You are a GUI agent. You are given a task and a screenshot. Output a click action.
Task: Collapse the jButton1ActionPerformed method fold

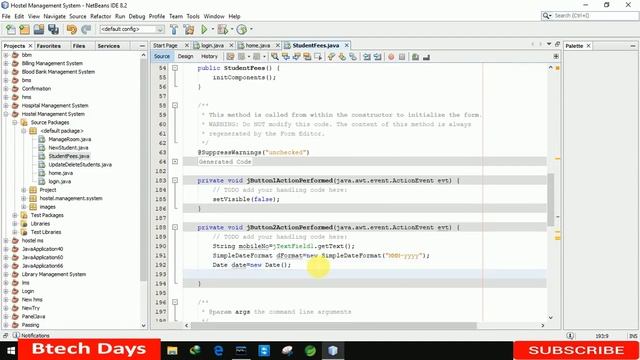click(x=175, y=180)
